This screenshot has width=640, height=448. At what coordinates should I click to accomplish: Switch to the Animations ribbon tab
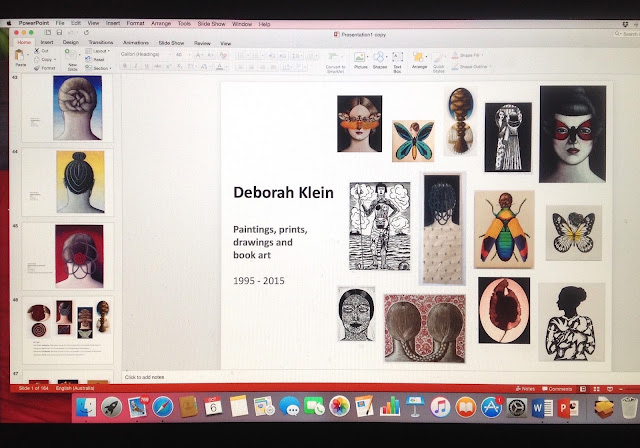[136, 43]
